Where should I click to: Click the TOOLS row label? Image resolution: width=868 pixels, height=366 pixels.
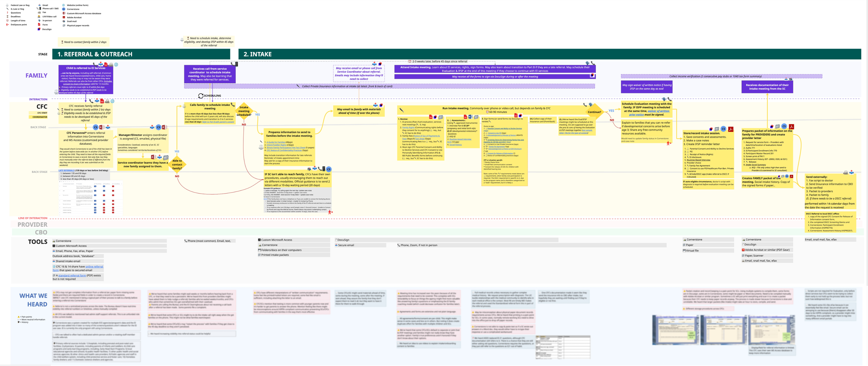pyautogui.click(x=38, y=242)
